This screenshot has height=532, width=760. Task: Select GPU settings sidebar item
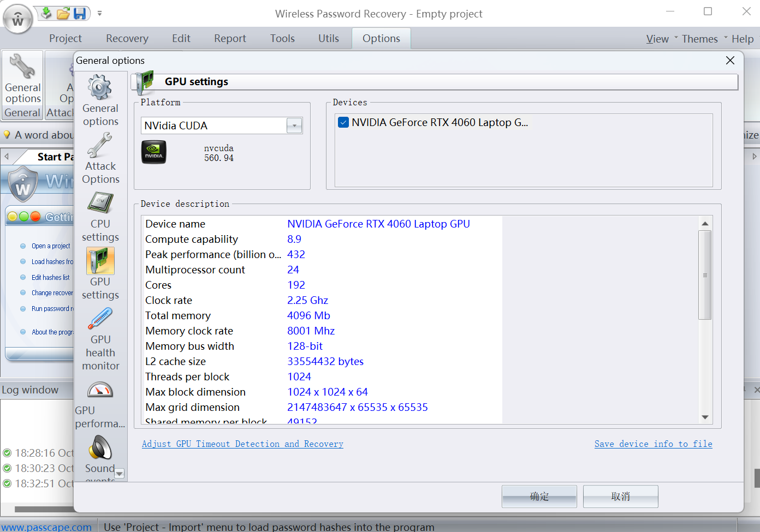[x=100, y=274]
